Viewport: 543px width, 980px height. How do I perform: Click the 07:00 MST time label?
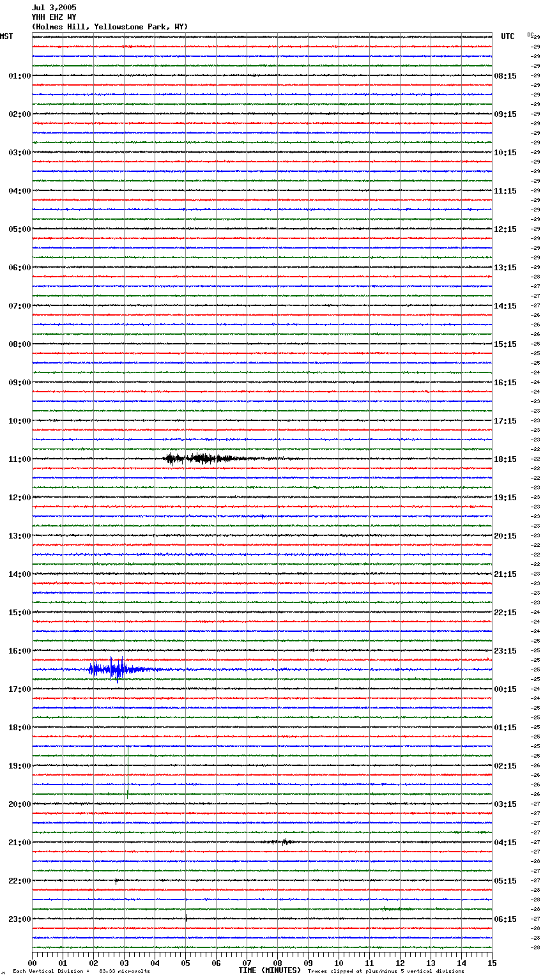point(20,306)
